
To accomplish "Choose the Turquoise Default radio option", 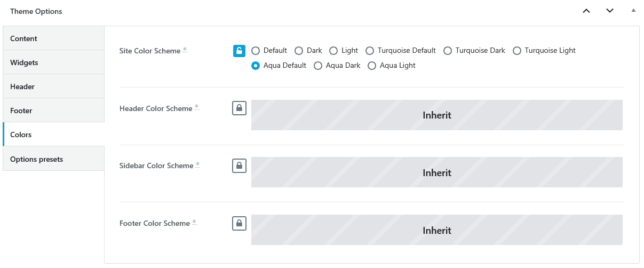I will (370, 51).
